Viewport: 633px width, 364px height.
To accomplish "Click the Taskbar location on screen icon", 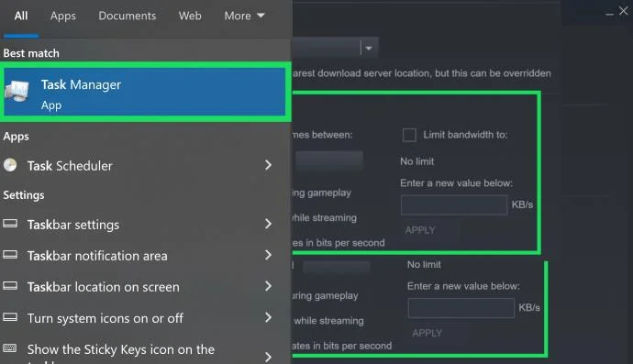I will pos(10,286).
